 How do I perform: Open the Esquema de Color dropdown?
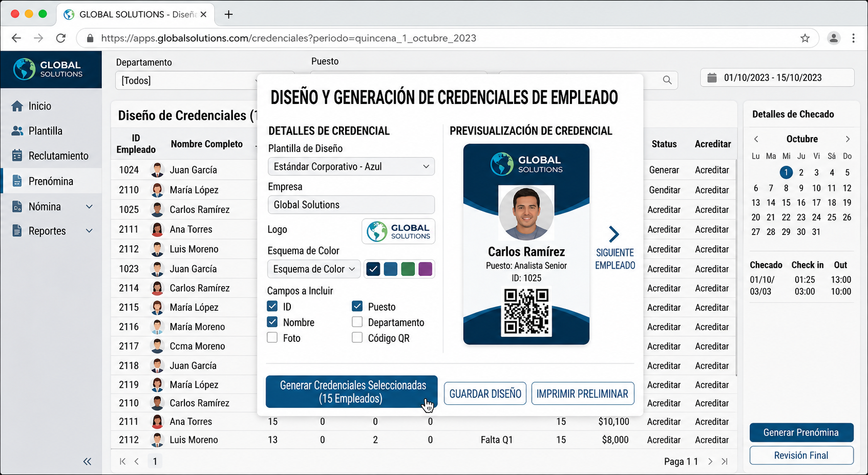coord(314,269)
